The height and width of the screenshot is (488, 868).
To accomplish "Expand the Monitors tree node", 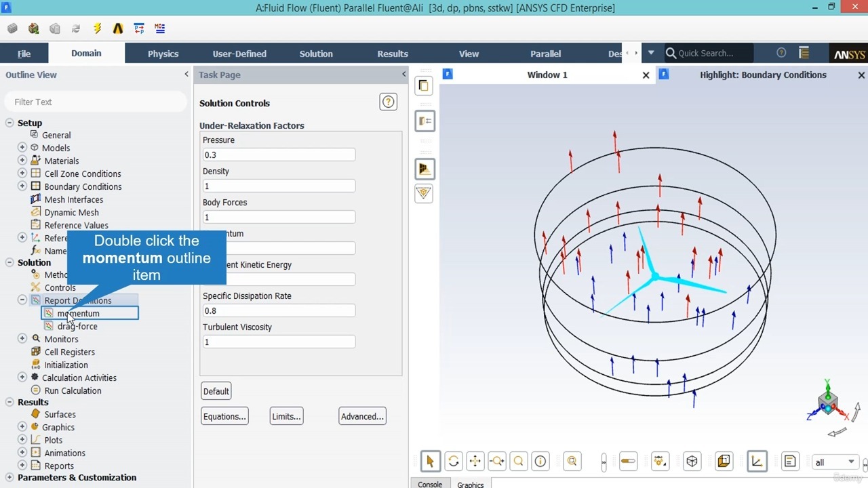I will click(x=22, y=339).
